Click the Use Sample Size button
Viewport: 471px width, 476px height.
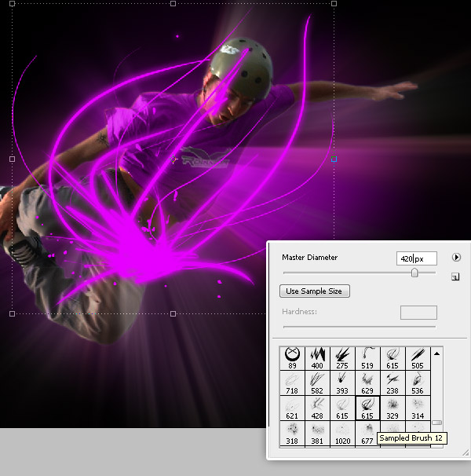[x=315, y=291]
